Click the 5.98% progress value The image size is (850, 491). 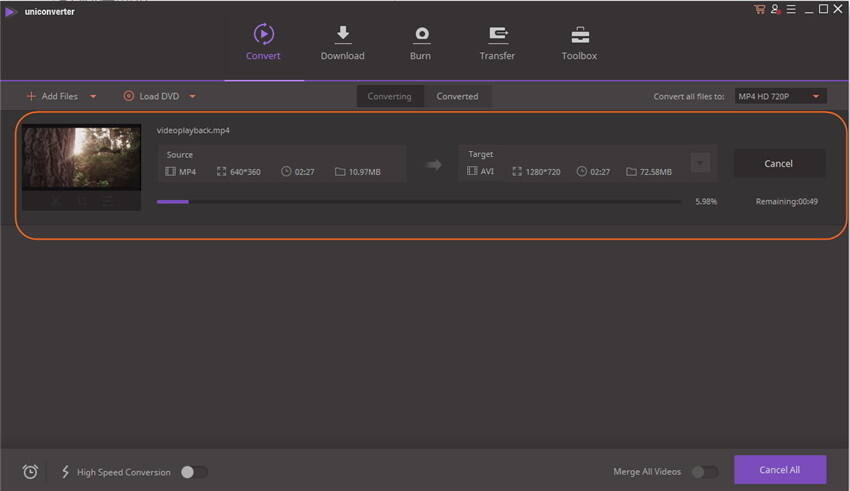coord(706,202)
